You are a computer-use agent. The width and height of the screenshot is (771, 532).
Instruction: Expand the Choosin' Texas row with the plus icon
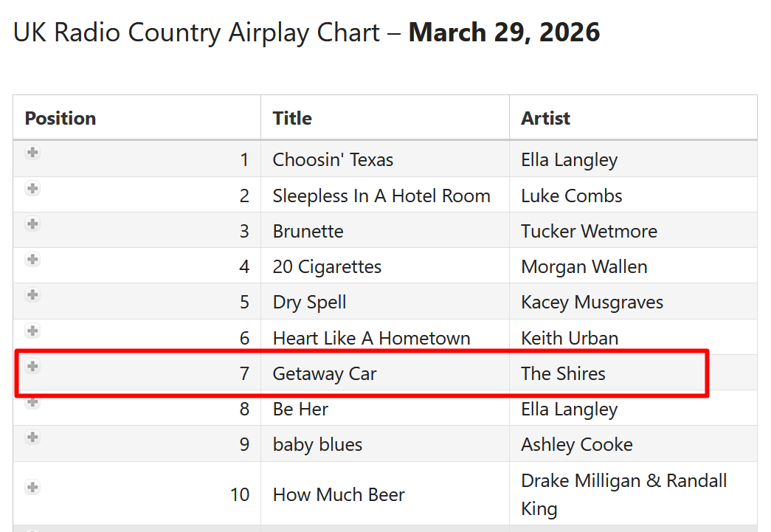[x=32, y=152]
